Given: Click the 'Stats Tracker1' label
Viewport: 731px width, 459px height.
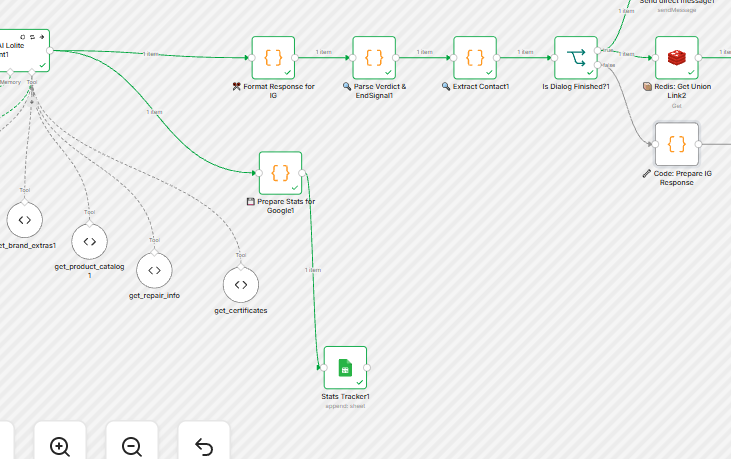Looking at the screenshot, I should (x=345, y=397).
